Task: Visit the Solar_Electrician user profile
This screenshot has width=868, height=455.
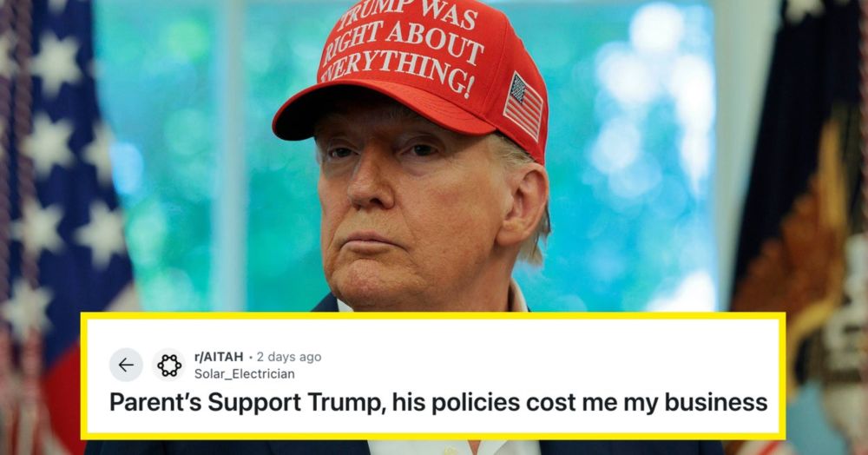Action: pos(244,374)
